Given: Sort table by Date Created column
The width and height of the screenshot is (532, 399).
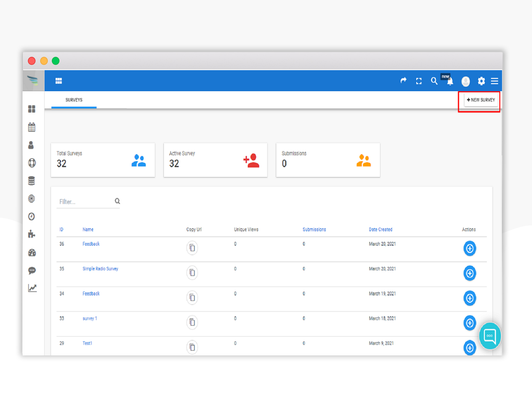Looking at the screenshot, I should tap(381, 229).
